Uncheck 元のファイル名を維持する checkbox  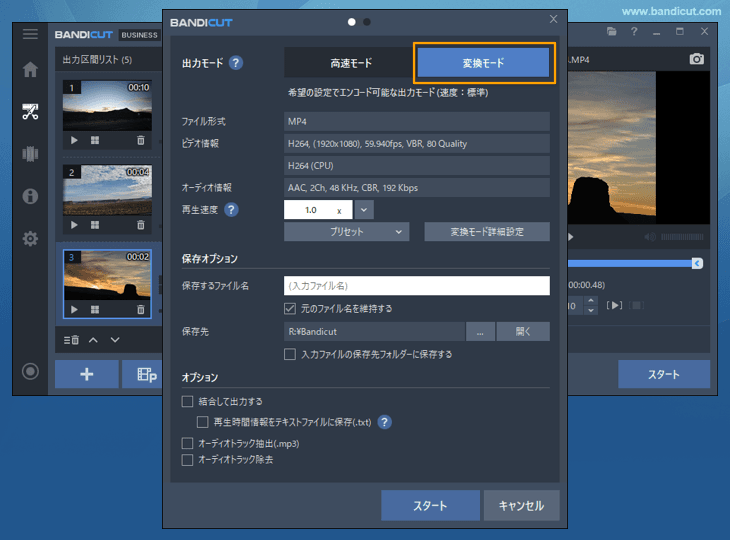point(290,309)
